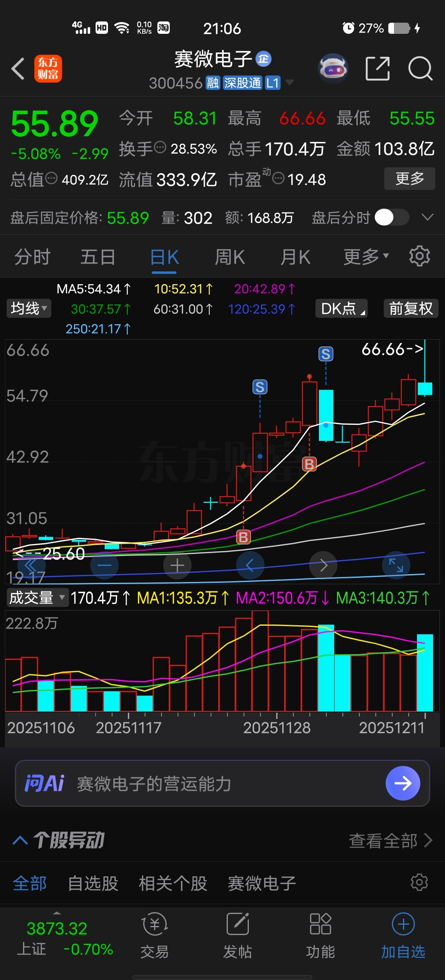The width and height of the screenshot is (445, 980).
Task: Toggle the 盘后分时 switch
Action: pyautogui.click(x=392, y=217)
